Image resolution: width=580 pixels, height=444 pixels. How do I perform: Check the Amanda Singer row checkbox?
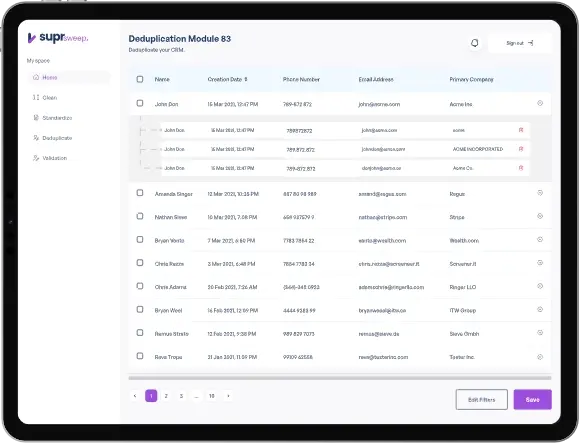coord(140,193)
